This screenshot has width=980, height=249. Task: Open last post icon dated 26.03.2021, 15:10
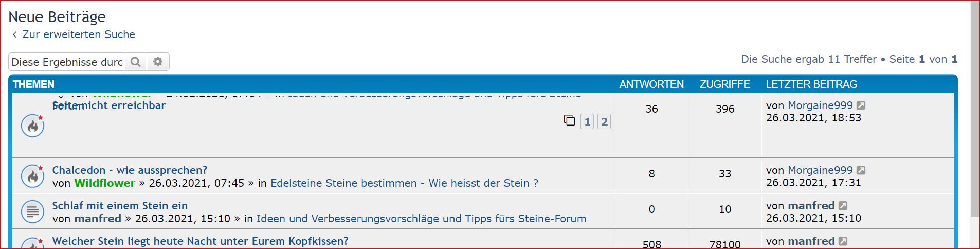click(x=843, y=206)
